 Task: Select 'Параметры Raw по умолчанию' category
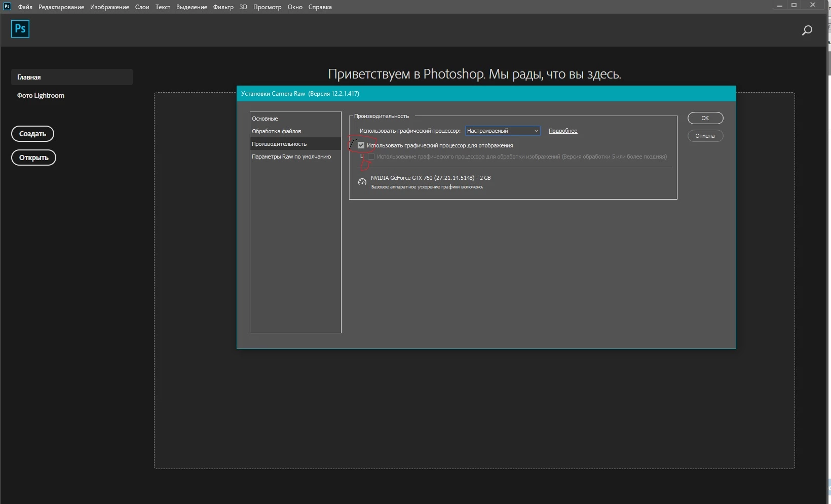coord(295,157)
